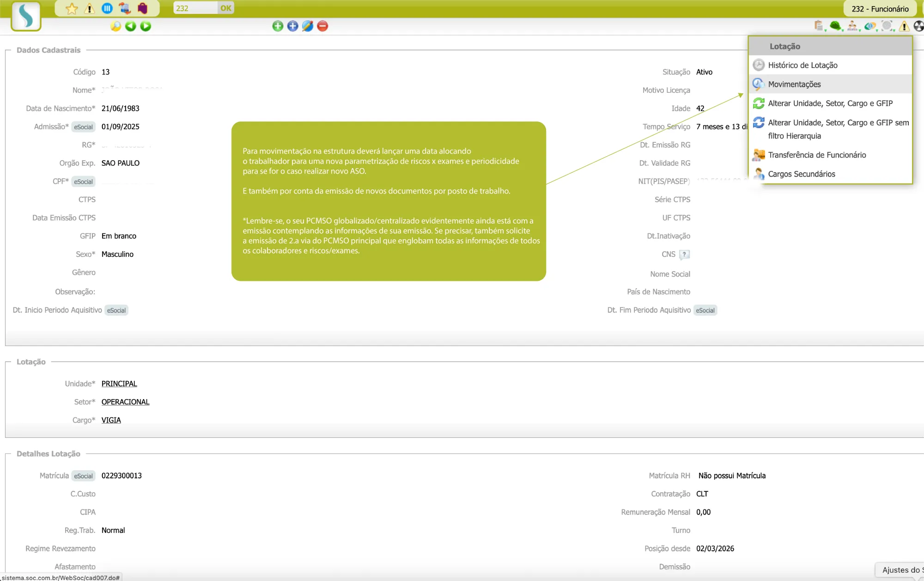Go to next record with green right arrow
Screen dimensions: 924x581
(146, 26)
